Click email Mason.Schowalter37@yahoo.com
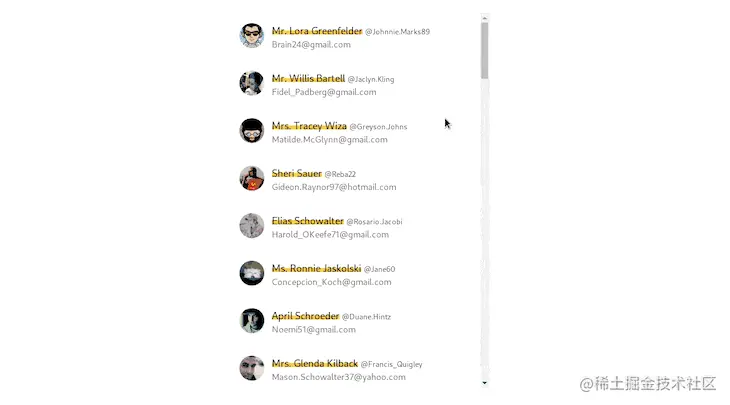 pos(338,377)
